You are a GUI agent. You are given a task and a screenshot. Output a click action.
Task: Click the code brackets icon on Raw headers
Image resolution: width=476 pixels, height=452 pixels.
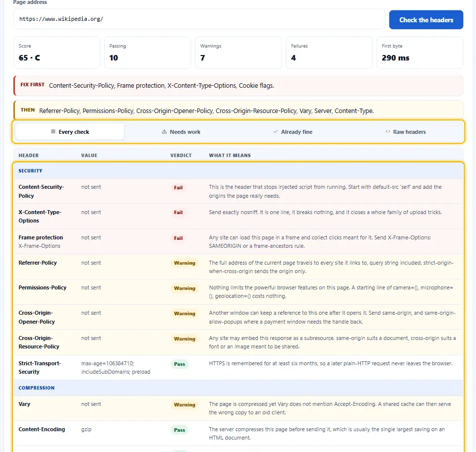pos(388,132)
